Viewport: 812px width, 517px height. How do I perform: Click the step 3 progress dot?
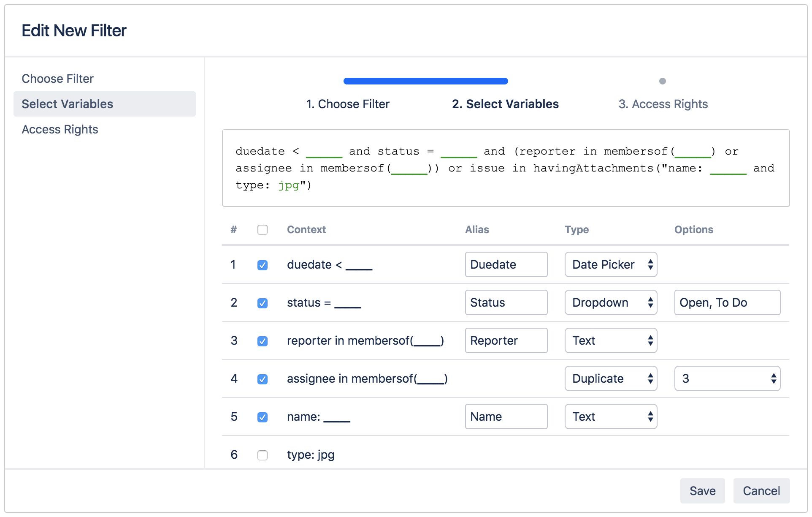click(x=663, y=81)
